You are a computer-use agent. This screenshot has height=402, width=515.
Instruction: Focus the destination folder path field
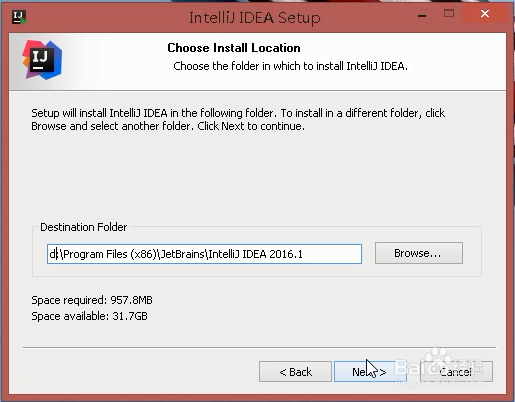click(x=204, y=254)
